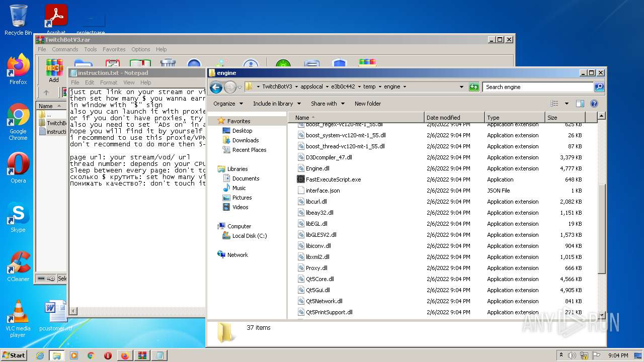Open pcustomer.rtf document on desktop
644x362 pixels.
pos(55,316)
